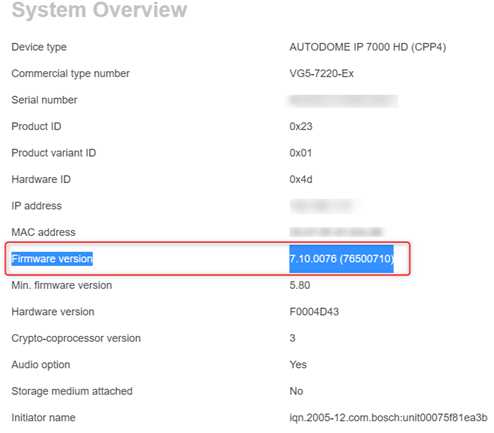This screenshot has height=433, width=494.
Task: Click the System Overview heading
Action: 99,10
